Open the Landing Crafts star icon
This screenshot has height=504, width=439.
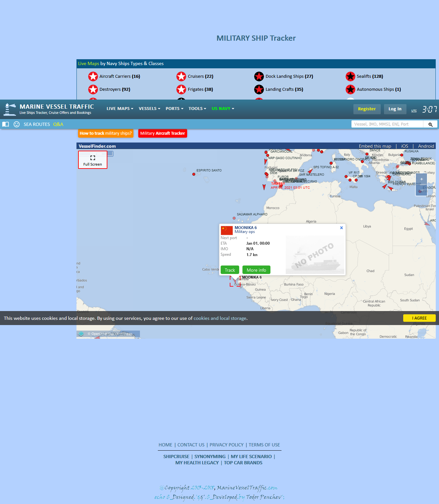259,89
